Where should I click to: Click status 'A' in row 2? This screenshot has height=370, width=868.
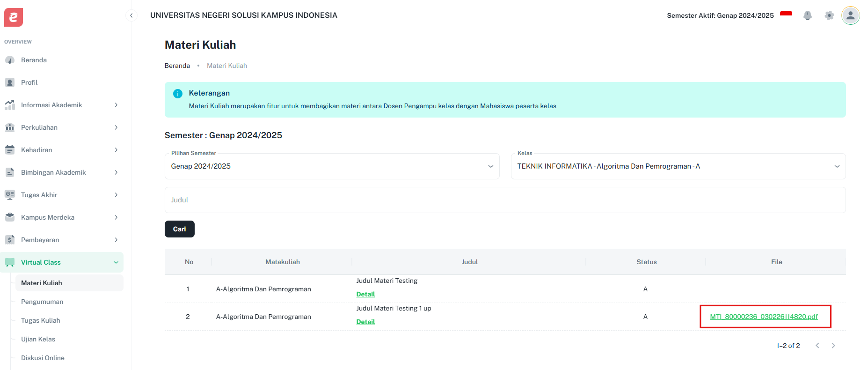(645, 317)
